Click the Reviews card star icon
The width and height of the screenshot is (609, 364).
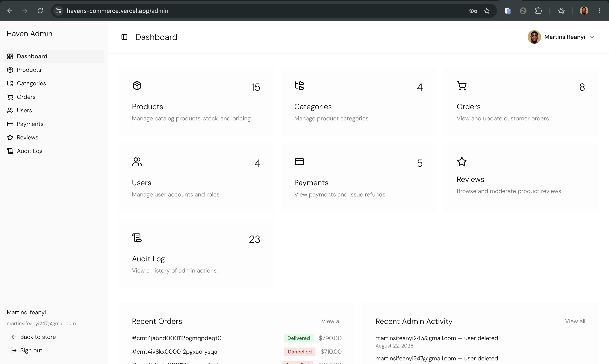(x=462, y=162)
